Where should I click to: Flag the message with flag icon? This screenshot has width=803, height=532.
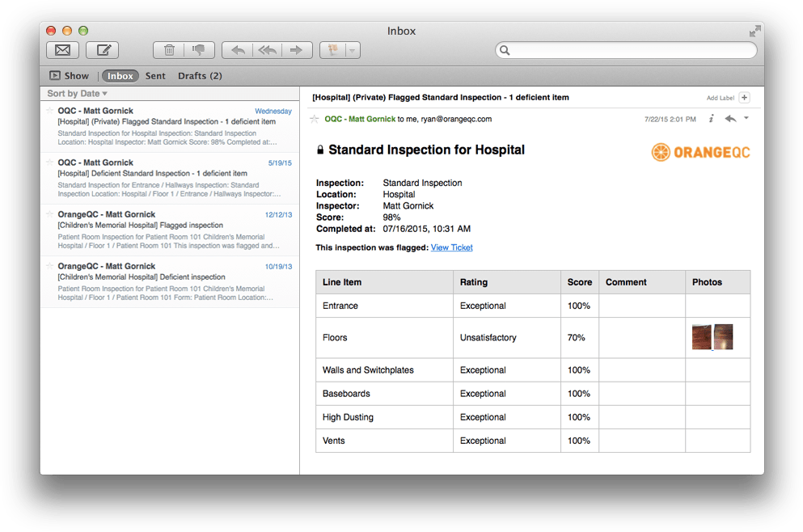333,50
